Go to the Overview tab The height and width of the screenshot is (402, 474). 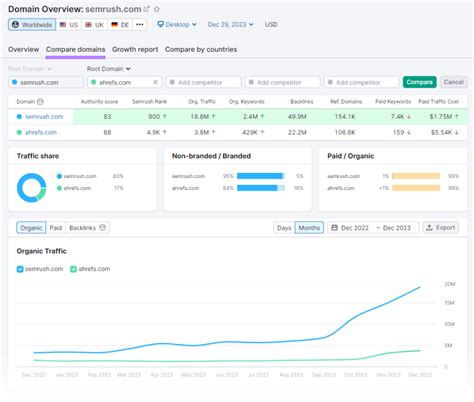pyautogui.click(x=23, y=49)
